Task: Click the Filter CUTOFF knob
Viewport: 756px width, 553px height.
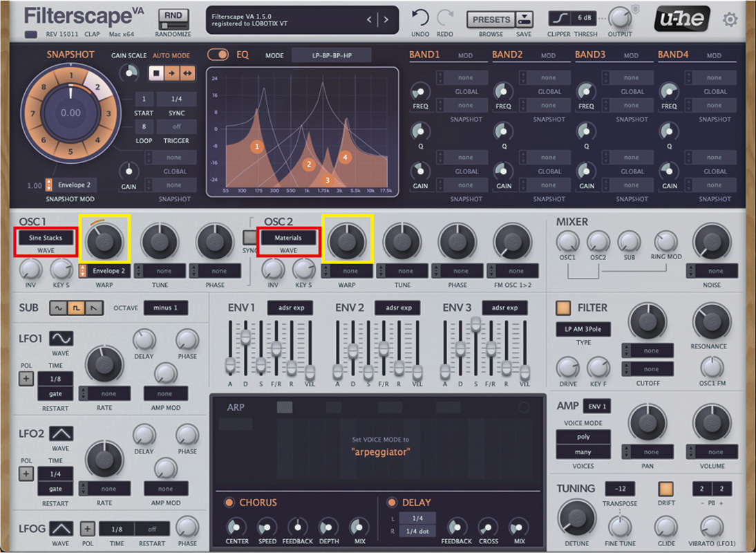Action: tap(648, 321)
